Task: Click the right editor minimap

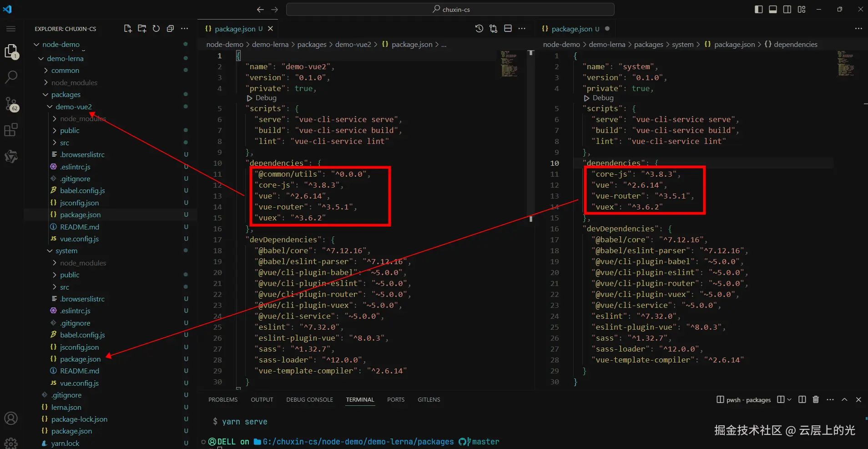Action: [846, 64]
